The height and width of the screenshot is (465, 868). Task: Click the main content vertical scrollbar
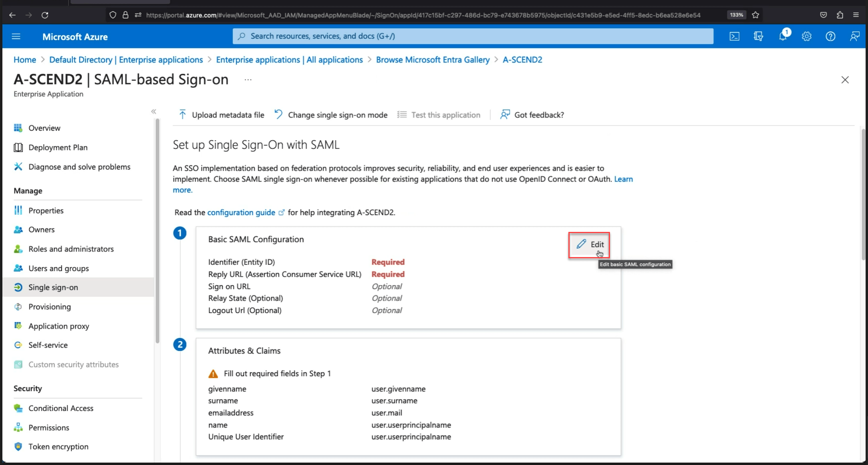click(863, 195)
